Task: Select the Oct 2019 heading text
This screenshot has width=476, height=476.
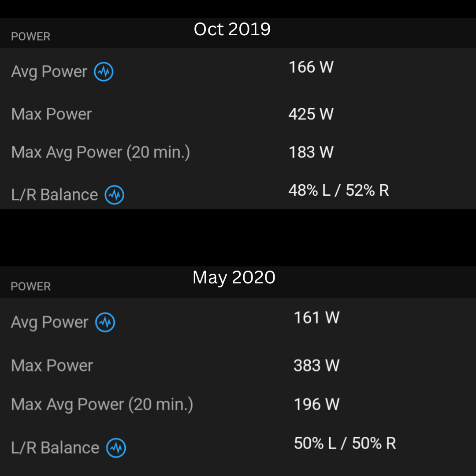Action: click(x=232, y=30)
